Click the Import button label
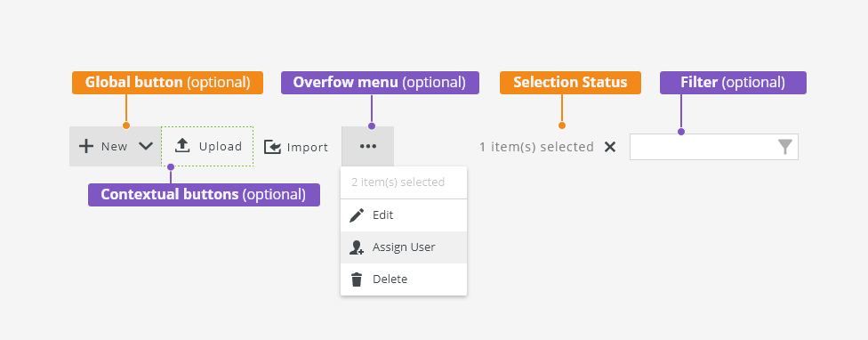Image resolution: width=868 pixels, height=340 pixels. (307, 148)
